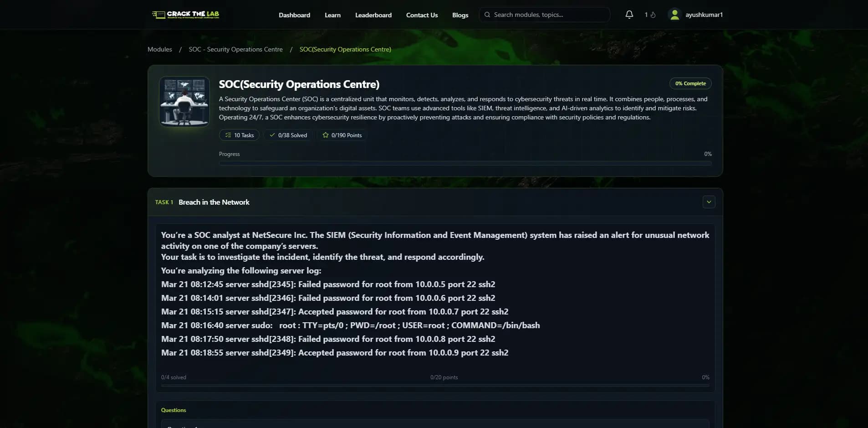868x428 pixels.
Task: Open profile via the user avatar icon
Action: (x=674, y=14)
